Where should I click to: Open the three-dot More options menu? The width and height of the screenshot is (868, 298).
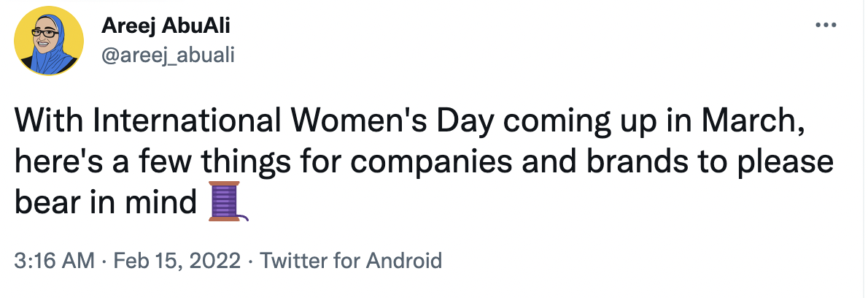[825, 26]
